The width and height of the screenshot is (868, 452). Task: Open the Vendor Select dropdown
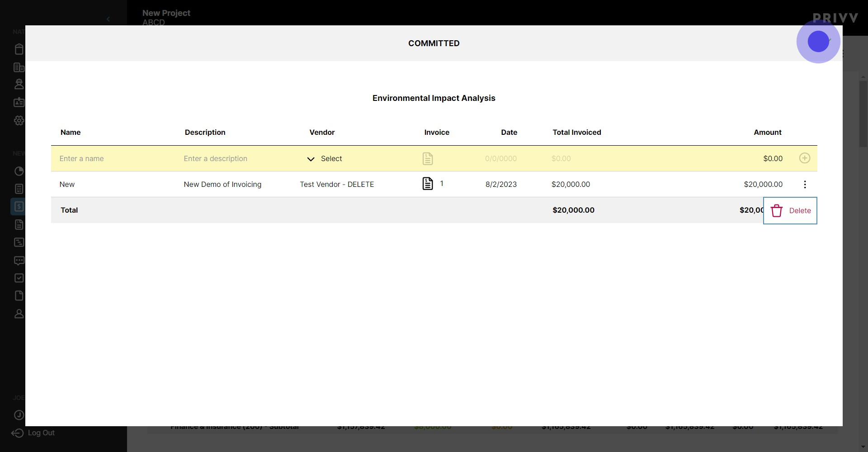[325, 158]
